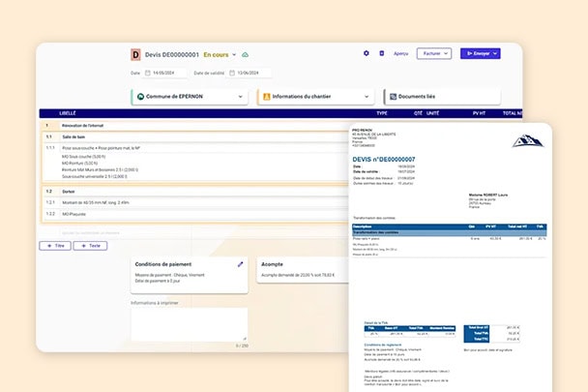Add text with + Texte button
Image resolution: width=588 pixels, height=392 pixels.
click(x=90, y=246)
